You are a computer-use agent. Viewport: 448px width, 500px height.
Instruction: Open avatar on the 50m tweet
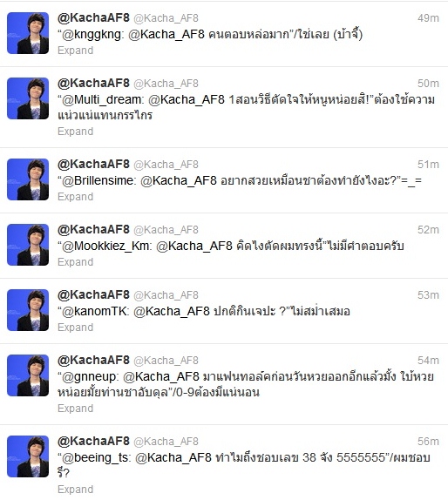[28, 98]
